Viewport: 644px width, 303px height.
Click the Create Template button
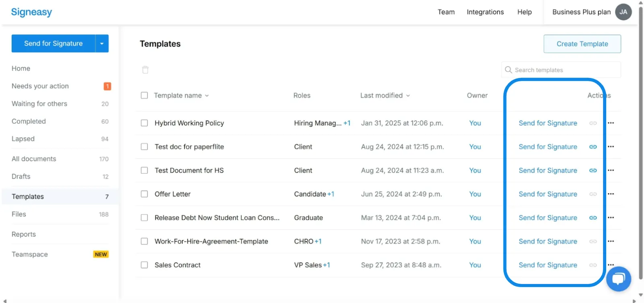click(x=582, y=44)
